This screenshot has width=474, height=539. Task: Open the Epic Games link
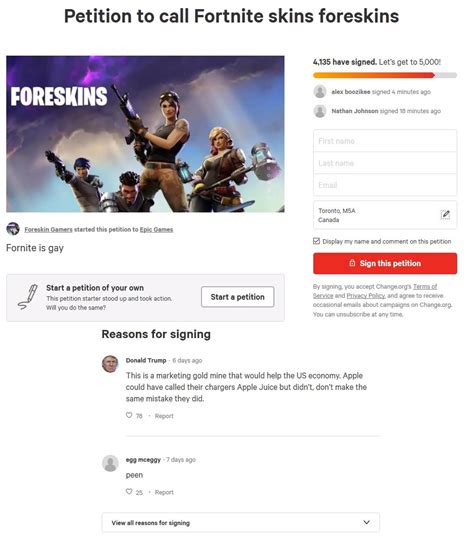tap(156, 229)
